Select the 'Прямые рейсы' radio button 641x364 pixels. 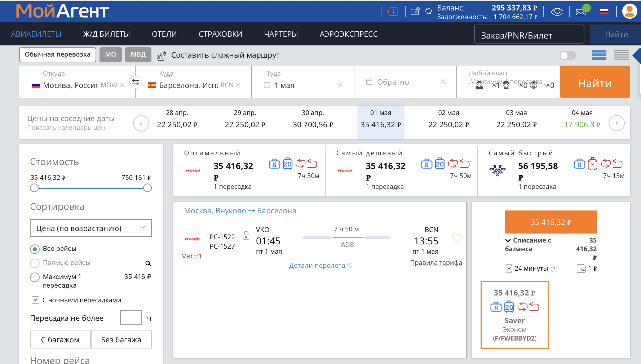click(35, 263)
